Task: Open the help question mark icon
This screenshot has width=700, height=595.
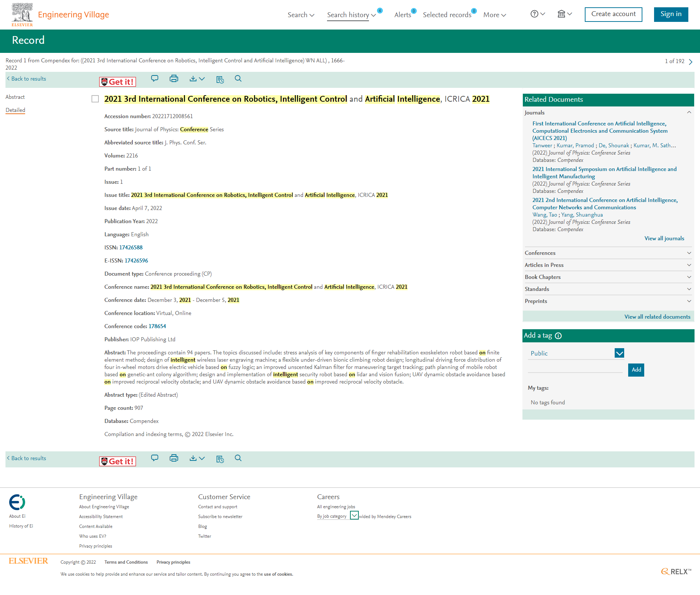Action: (534, 14)
